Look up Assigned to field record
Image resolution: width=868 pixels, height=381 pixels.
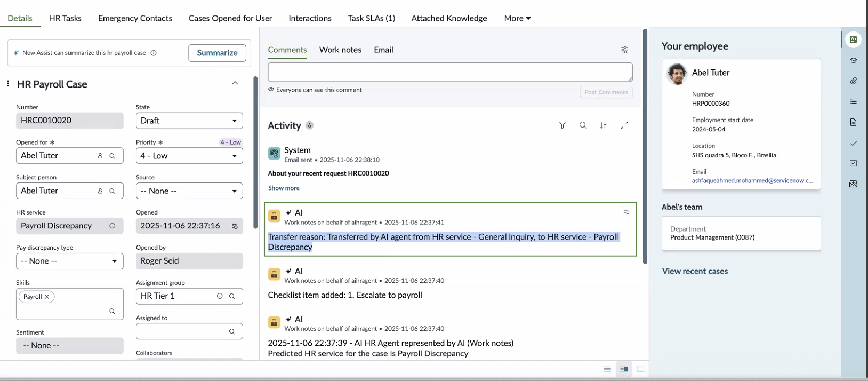[232, 331]
